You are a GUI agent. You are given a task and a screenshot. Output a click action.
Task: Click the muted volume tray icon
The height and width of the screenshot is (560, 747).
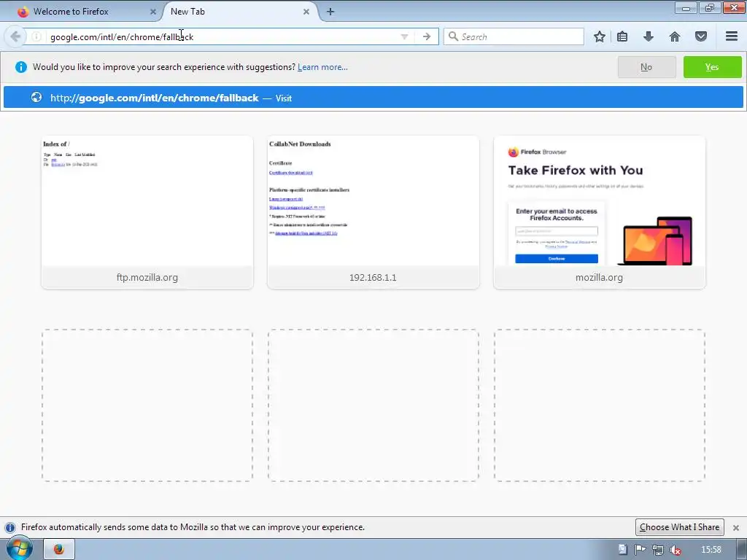click(x=675, y=550)
